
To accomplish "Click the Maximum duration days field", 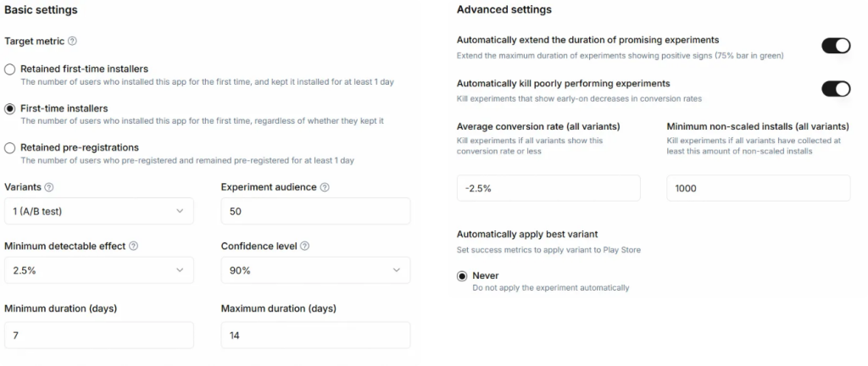I will click(x=315, y=335).
